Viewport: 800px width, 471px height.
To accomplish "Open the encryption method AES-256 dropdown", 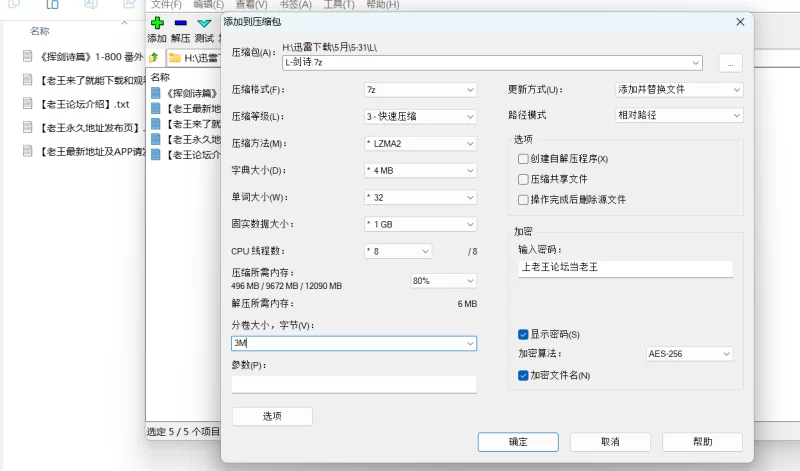I will [x=689, y=354].
